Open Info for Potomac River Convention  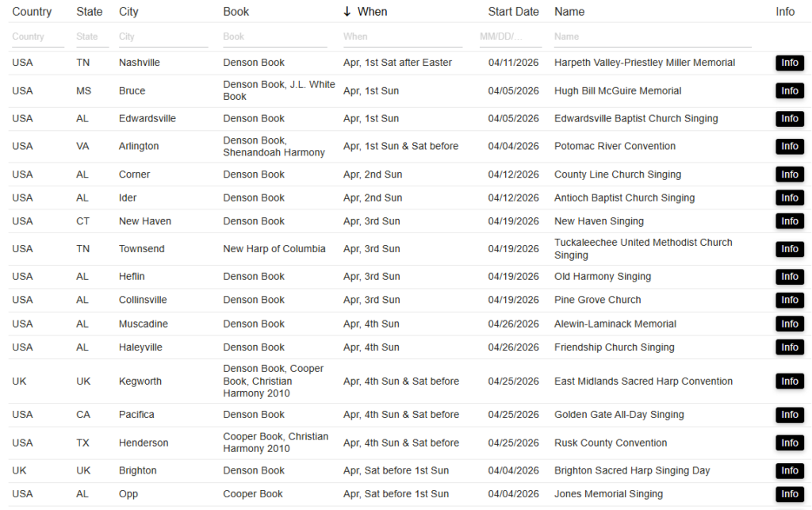click(x=789, y=147)
